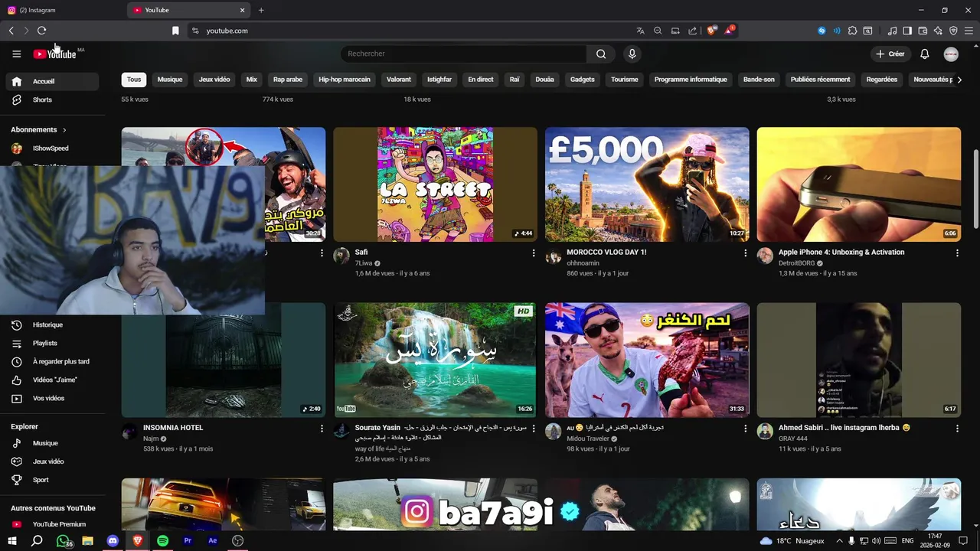
Task: Open Brave Shields lion icon
Action: 711,31
